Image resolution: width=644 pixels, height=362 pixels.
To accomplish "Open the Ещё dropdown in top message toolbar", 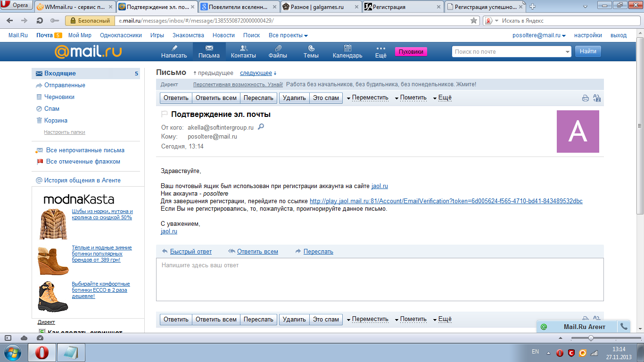I will tap(442, 98).
